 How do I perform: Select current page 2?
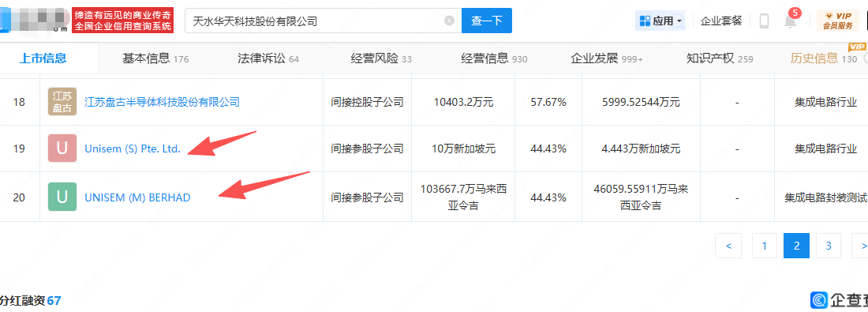(x=797, y=246)
